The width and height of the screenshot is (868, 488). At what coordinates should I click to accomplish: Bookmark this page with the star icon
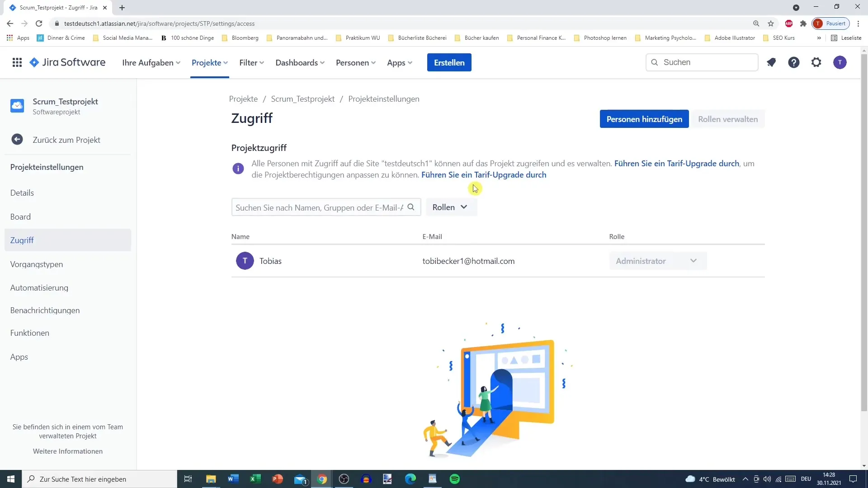coord(771,23)
